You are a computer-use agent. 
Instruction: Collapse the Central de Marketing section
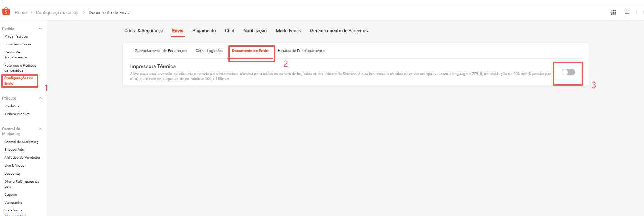(40, 129)
